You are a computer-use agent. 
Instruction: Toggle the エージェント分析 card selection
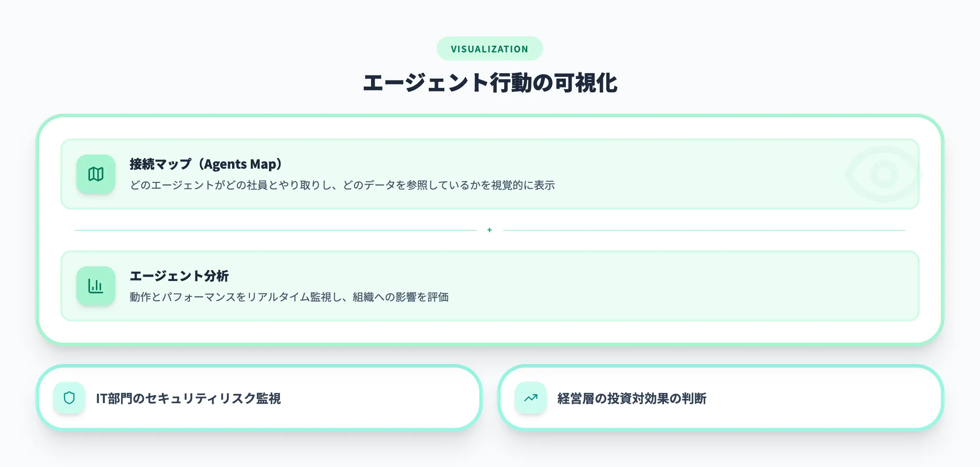[488, 286]
